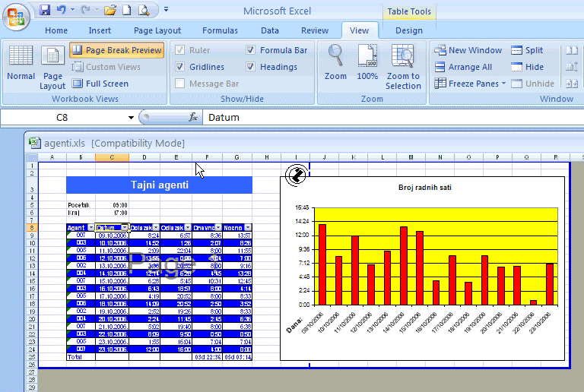This screenshot has width=584, height=392.
Task: Open the Name Box dropdown arrow
Action: (131, 118)
